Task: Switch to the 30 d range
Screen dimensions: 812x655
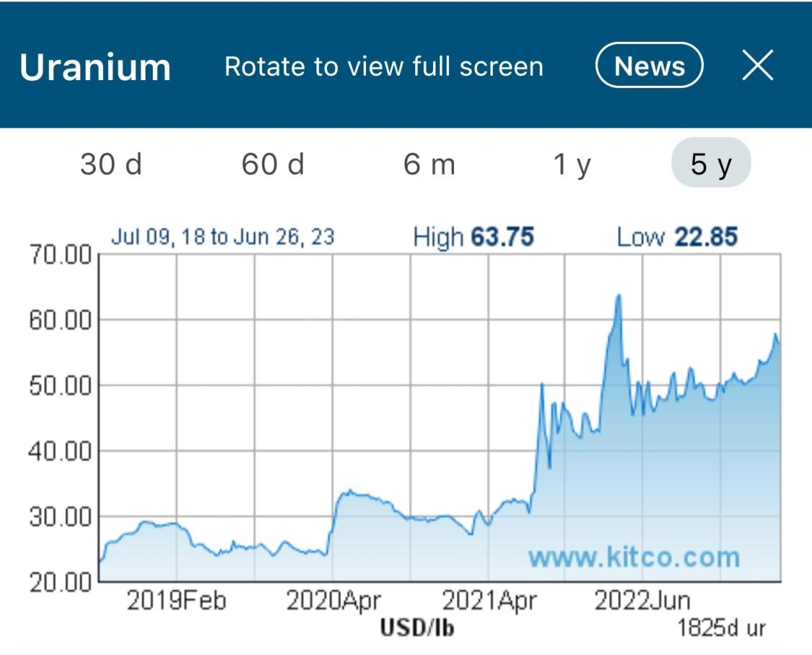Action: (111, 164)
